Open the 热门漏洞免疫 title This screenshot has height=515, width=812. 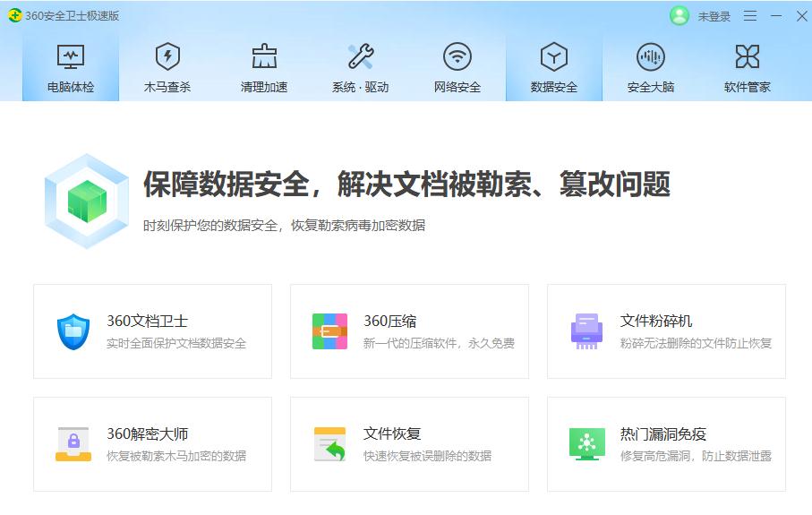click(663, 433)
